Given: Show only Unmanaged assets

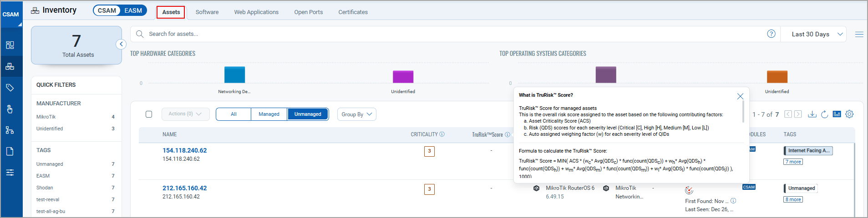Looking at the screenshot, I should [x=308, y=114].
